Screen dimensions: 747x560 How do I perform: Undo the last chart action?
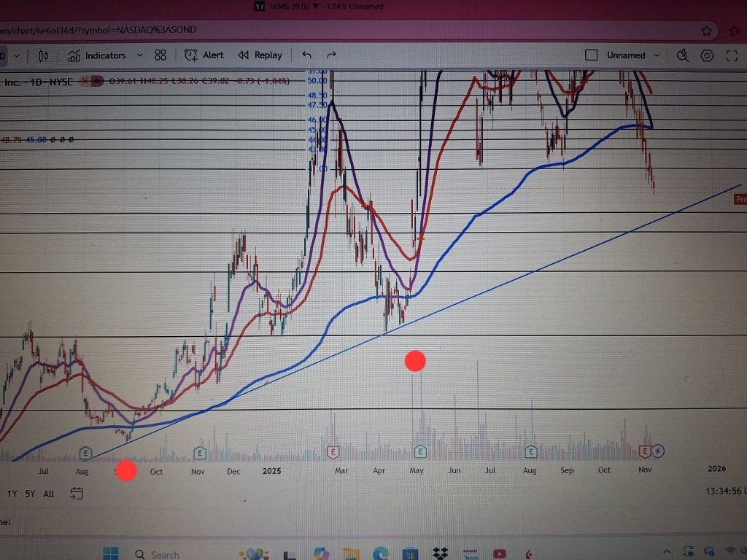click(x=307, y=55)
